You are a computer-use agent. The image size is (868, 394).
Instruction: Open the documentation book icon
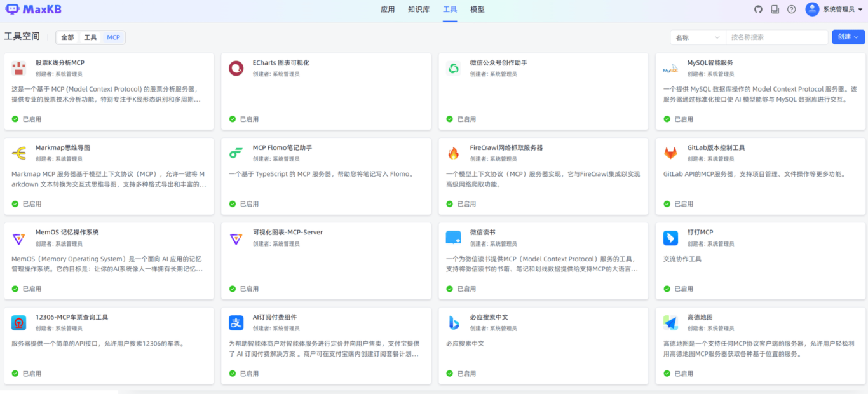775,10
